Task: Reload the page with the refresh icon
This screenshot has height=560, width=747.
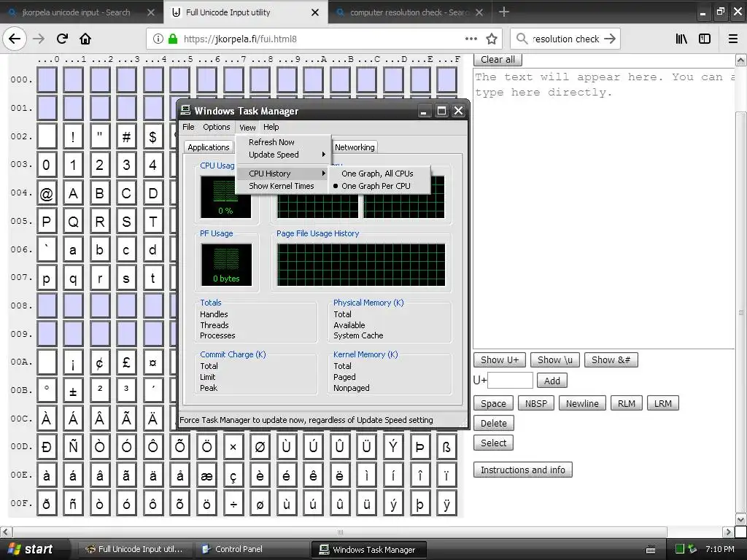Action: click(x=62, y=39)
